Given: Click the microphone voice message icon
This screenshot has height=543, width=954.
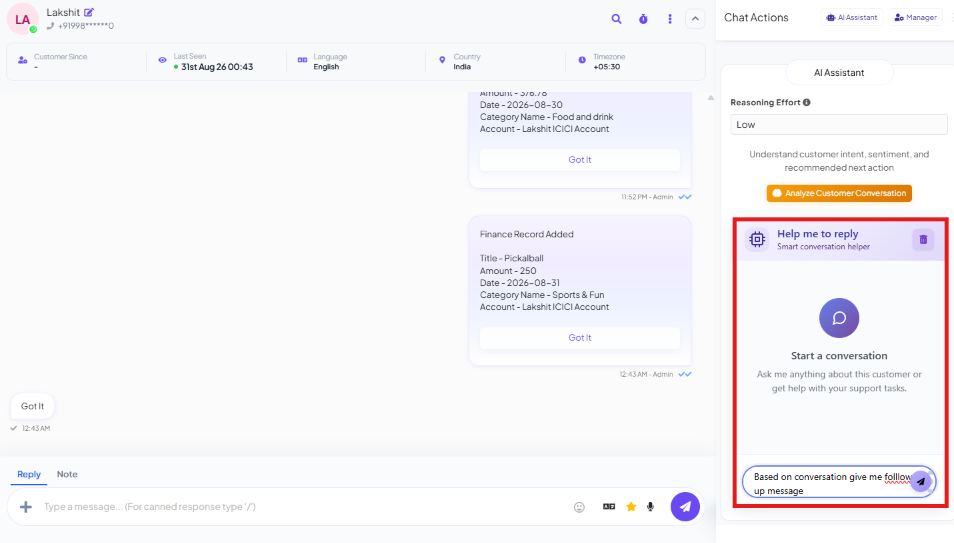Looking at the screenshot, I should point(650,506).
